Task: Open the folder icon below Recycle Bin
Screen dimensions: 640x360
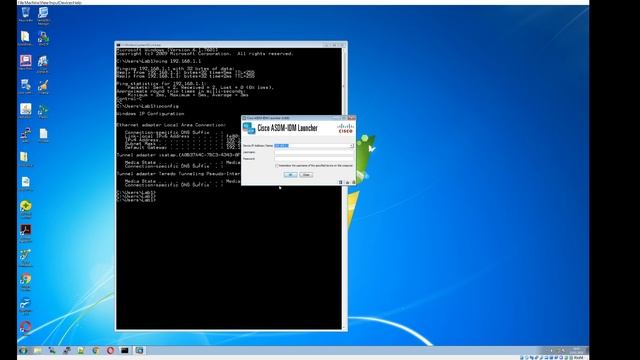Action: click(25, 38)
